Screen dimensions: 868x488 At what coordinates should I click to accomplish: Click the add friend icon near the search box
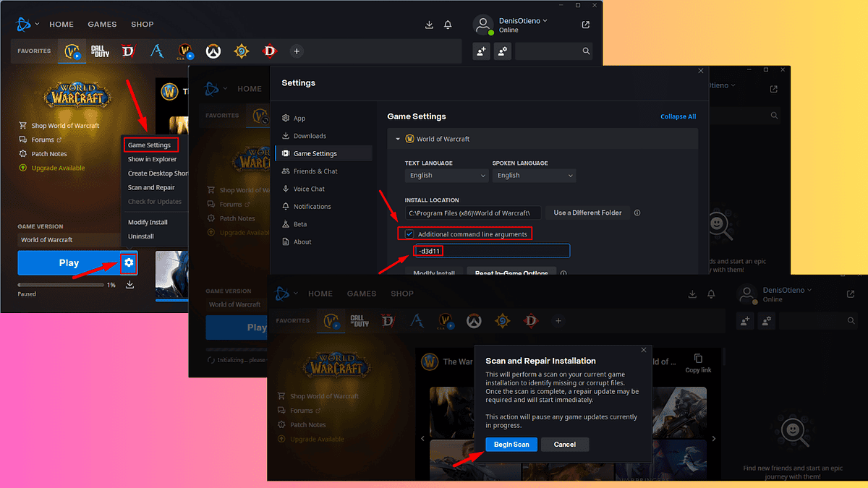pyautogui.click(x=481, y=51)
